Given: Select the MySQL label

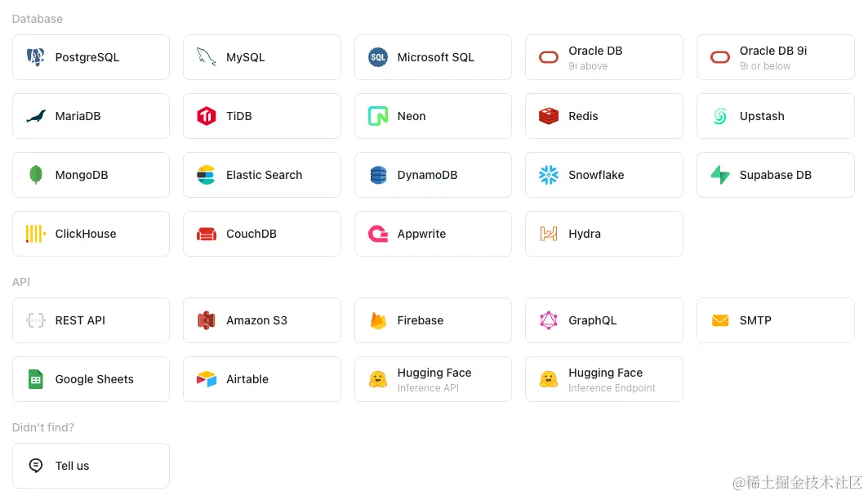Looking at the screenshot, I should pos(245,57).
